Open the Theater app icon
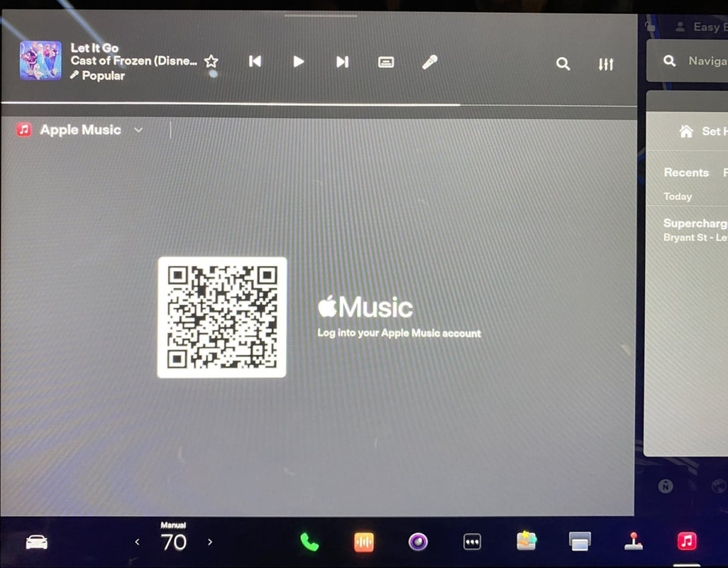Screen dimensions: 728x568 pos(580,542)
